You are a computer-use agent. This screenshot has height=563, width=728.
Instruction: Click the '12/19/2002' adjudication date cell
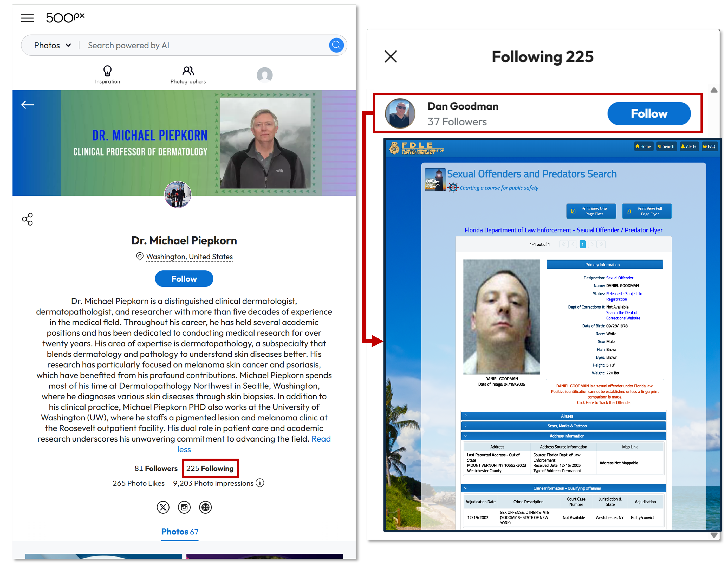478,518
